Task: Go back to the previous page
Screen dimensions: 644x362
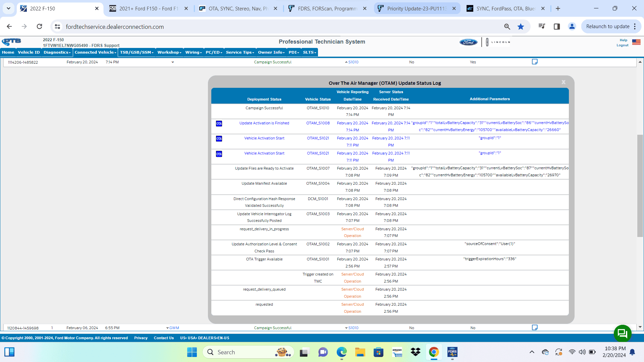Action: (x=9, y=26)
